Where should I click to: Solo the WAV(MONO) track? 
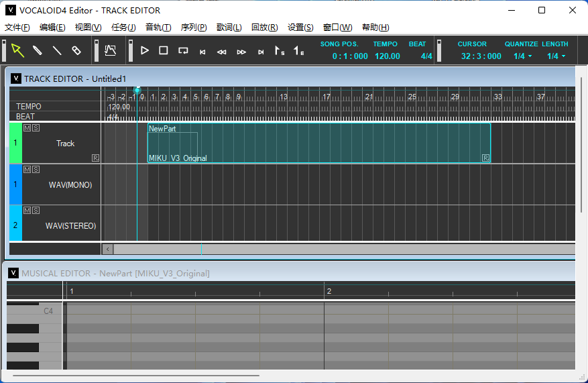pyautogui.click(x=36, y=170)
